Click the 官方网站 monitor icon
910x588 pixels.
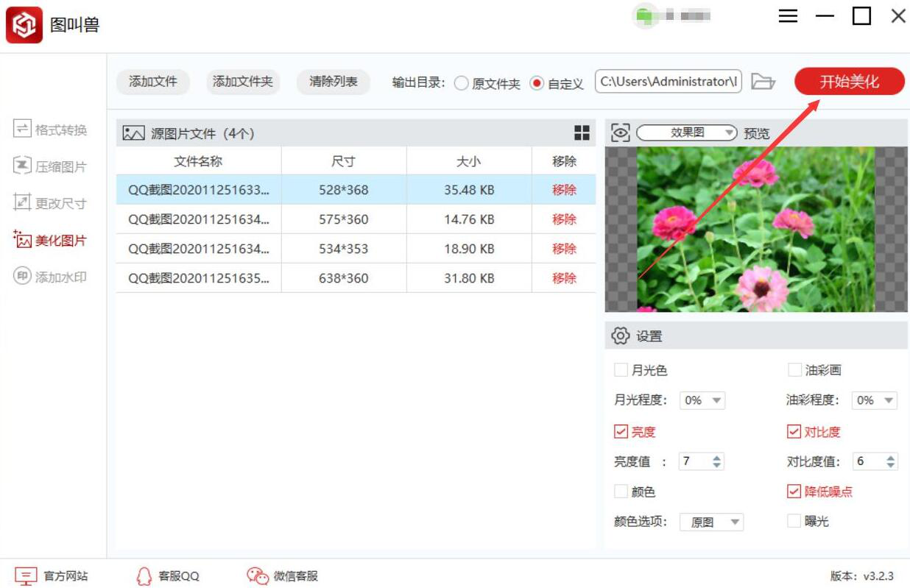(x=26, y=576)
